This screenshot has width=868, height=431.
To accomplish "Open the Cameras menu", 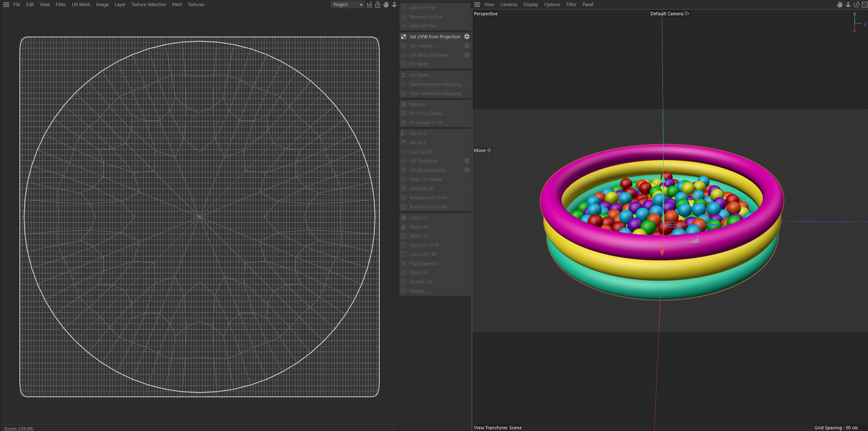I will (508, 4).
